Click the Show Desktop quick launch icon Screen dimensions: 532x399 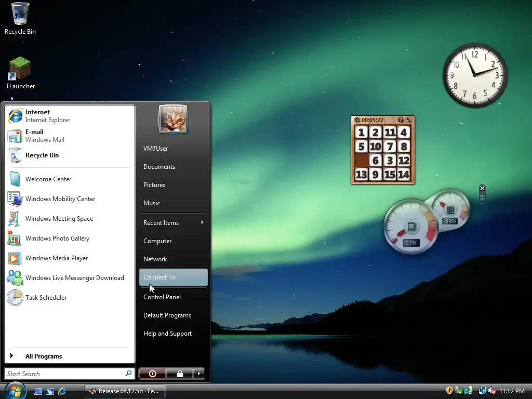click(37, 391)
